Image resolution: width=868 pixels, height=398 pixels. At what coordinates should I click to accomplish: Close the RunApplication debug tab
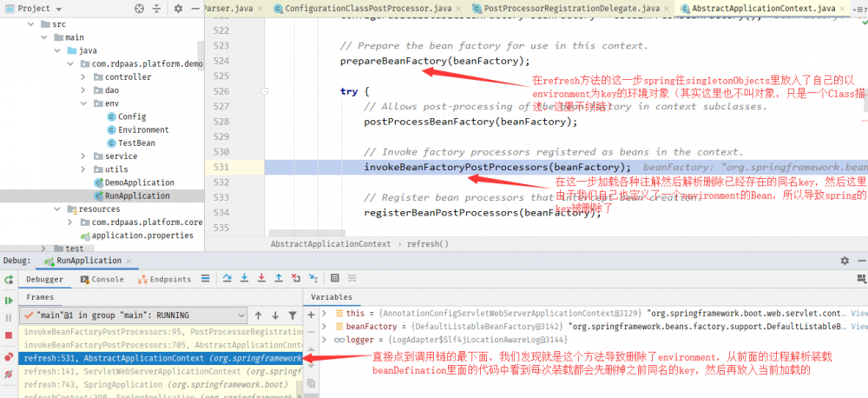pos(128,261)
